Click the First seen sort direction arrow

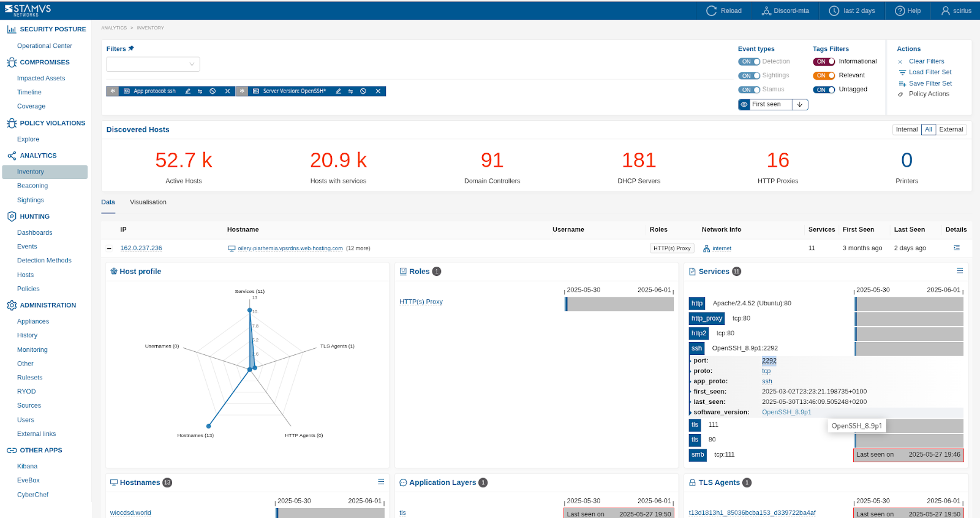tap(799, 105)
